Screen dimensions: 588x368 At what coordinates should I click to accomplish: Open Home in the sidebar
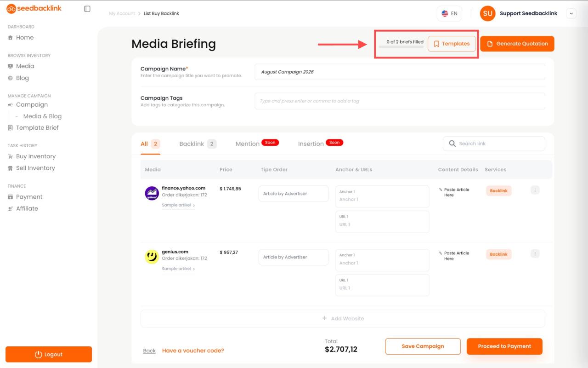click(21, 38)
